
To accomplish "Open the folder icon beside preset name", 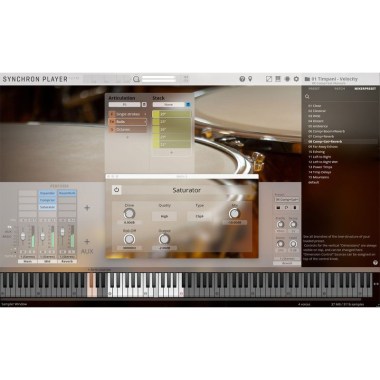I will 307,79.
